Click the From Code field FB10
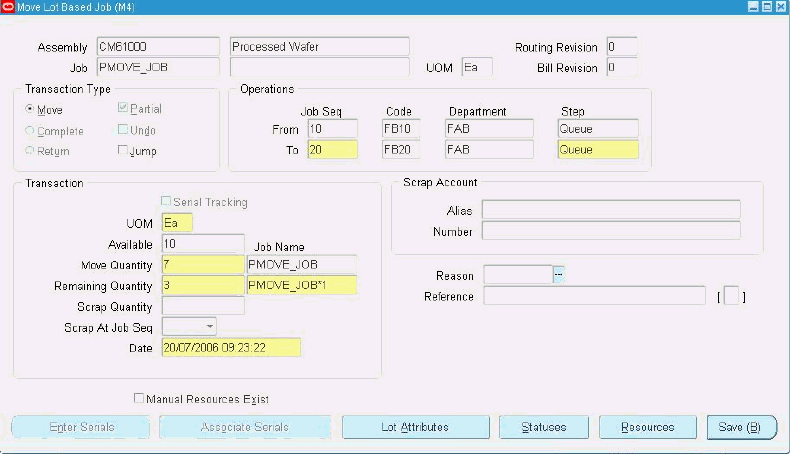 401,128
